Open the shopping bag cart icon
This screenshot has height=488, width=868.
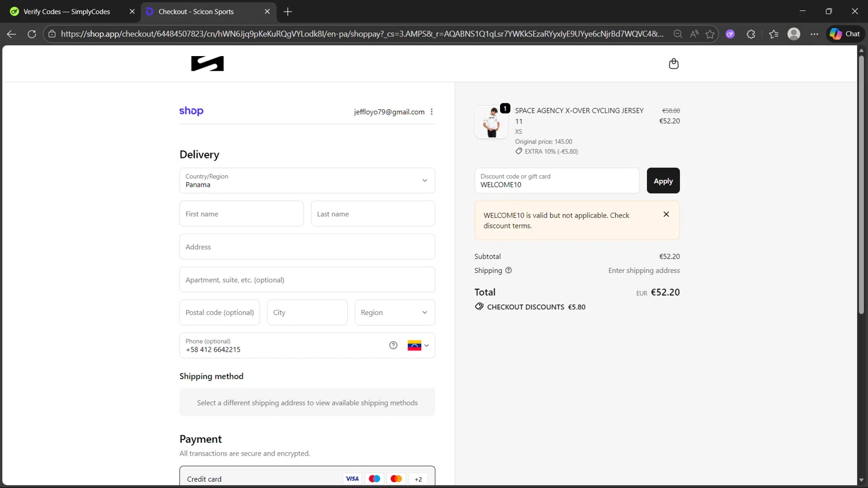(x=674, y=64)
